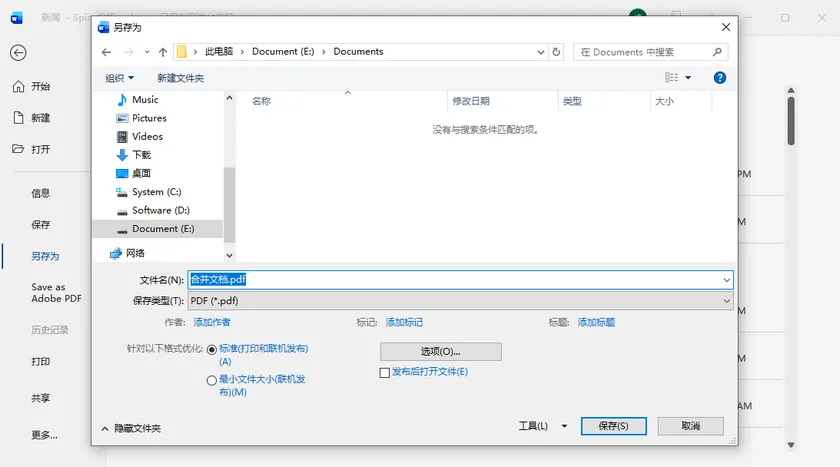This screenshot has height=467, width=840.
Task: Open 更多... in Word sidebar
Action: click(44, 435)
